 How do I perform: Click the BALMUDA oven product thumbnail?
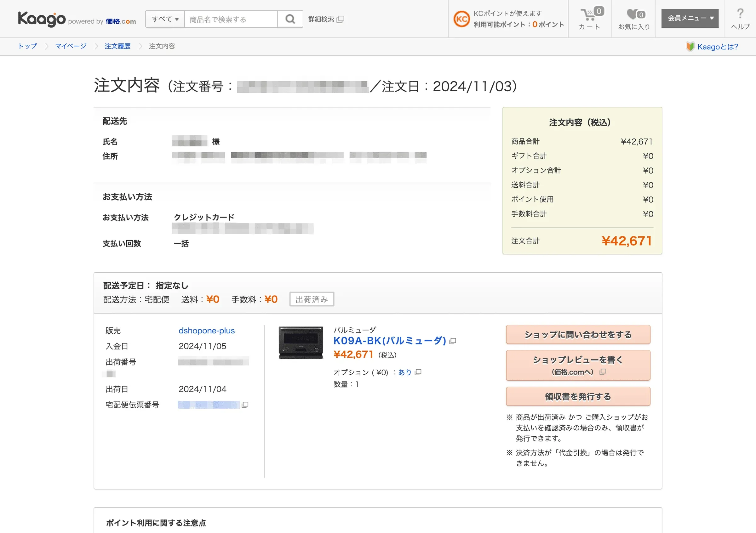pos(301,342)
